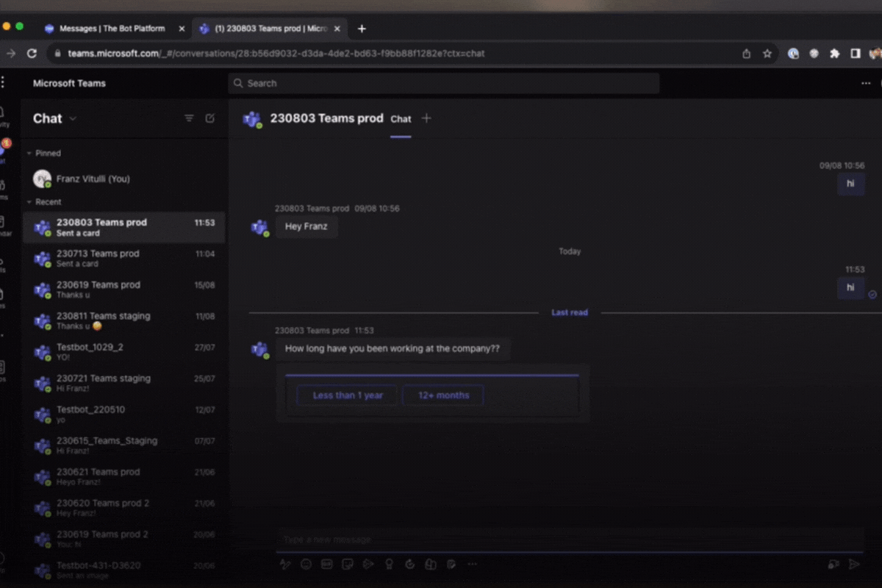Open the Testbot_220510 chat
This screenshot has height=588, width=882.
tap(123, 415)
